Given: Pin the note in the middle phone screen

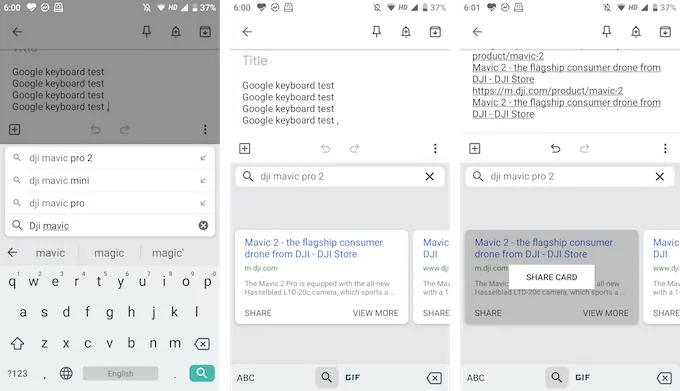Looking at the screenshot, I should click(x=376, y=31).
